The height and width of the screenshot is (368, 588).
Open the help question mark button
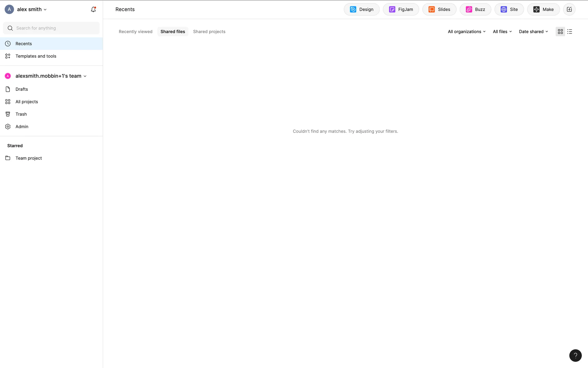(x=575, y=355)
